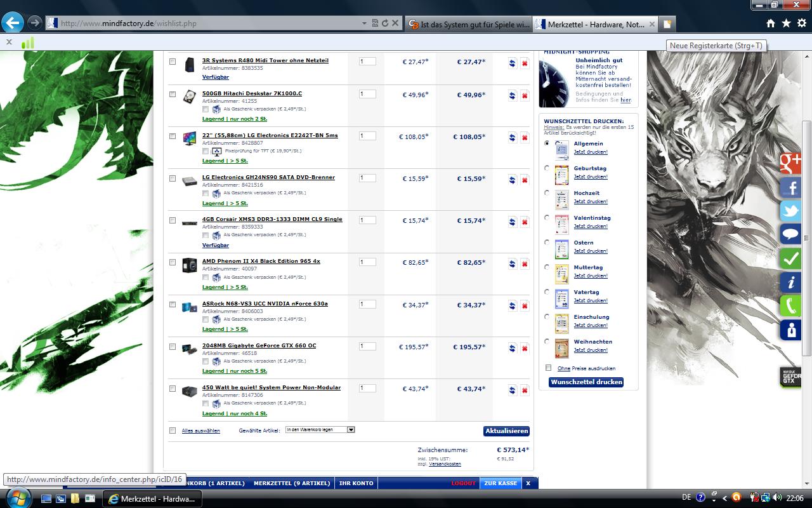This screenshot has height=508, width=812.
Task: Expand the address bar URL history dropdown
Action: (364, 23)
